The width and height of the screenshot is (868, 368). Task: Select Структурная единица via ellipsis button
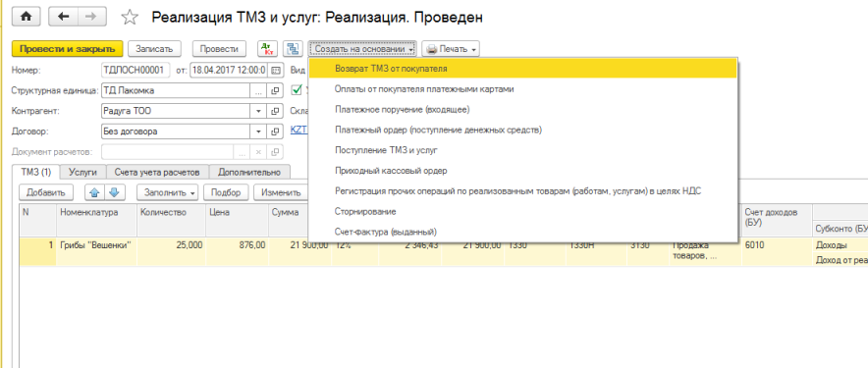(259, 90)
